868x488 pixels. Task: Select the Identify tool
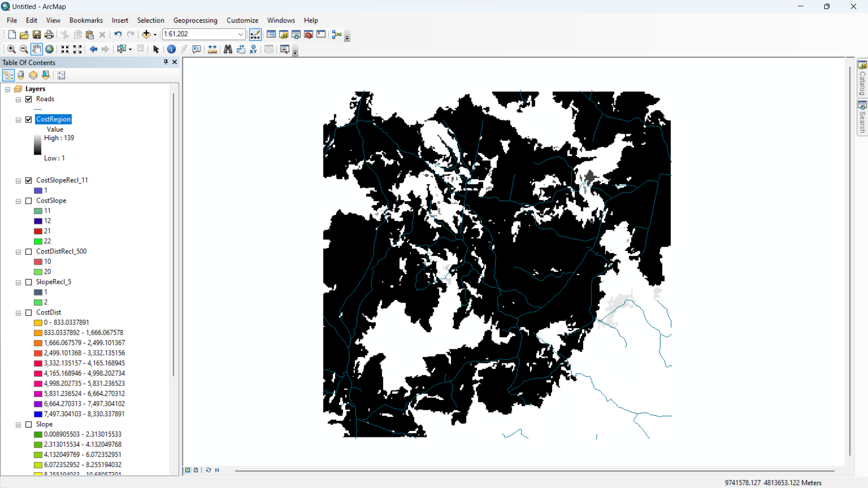[x=171, y=49]
